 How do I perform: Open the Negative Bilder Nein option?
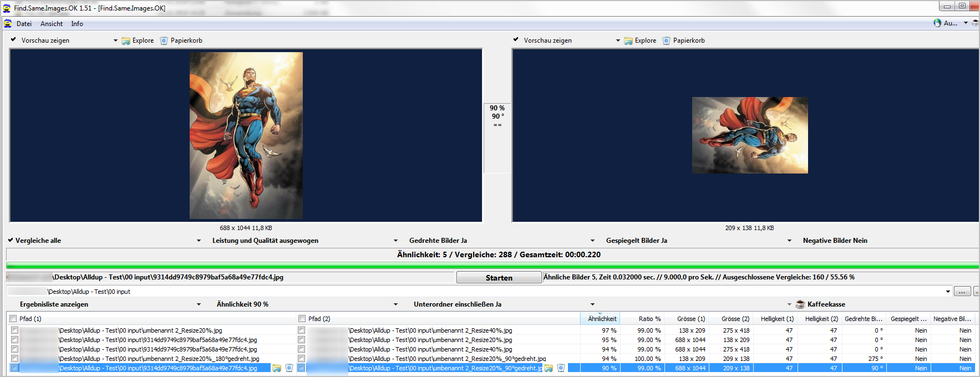(x=835, y=241)
